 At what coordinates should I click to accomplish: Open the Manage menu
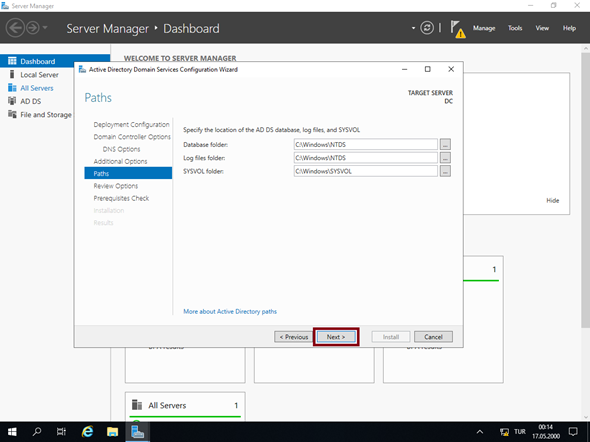pos(484,28)
